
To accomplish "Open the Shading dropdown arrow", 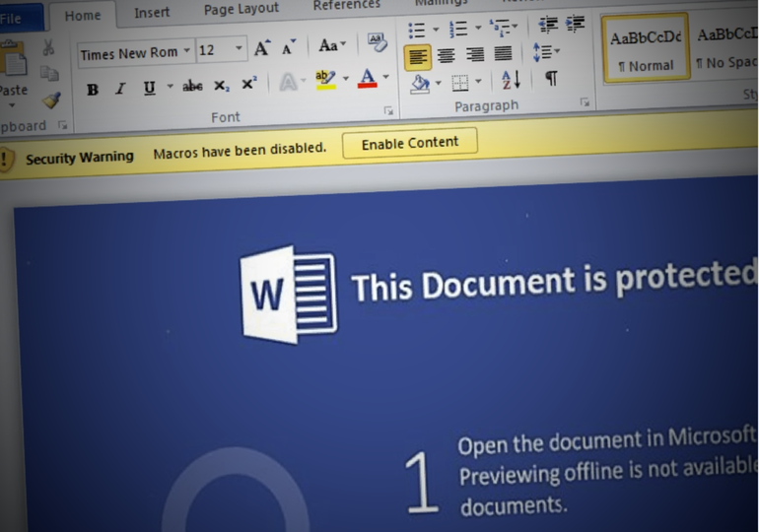I will [x=439, y=83].
